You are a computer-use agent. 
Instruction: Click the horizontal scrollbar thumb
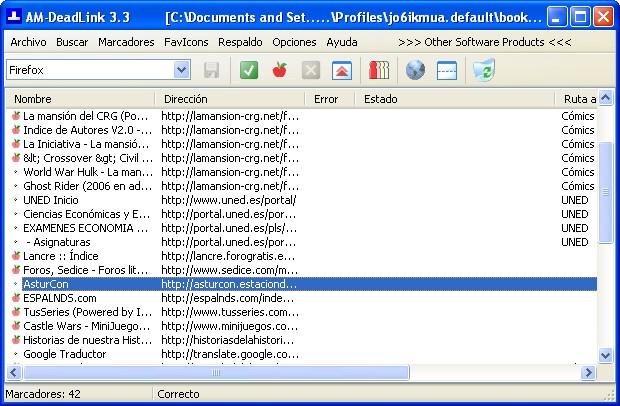click(216, 372)
